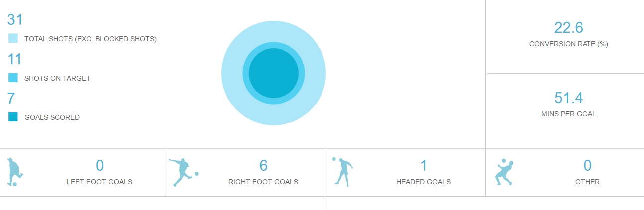This screenshot has width=644, height=210.
Task: Click the Right Foot Goals label
Action: click(263, 182)
